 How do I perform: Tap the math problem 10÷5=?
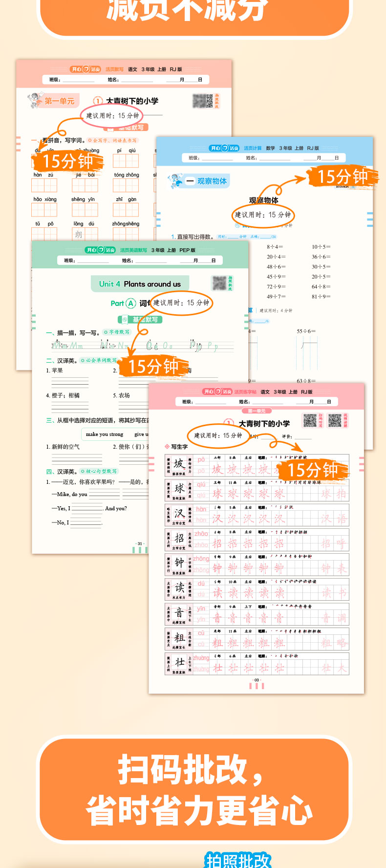pos(321,247)
